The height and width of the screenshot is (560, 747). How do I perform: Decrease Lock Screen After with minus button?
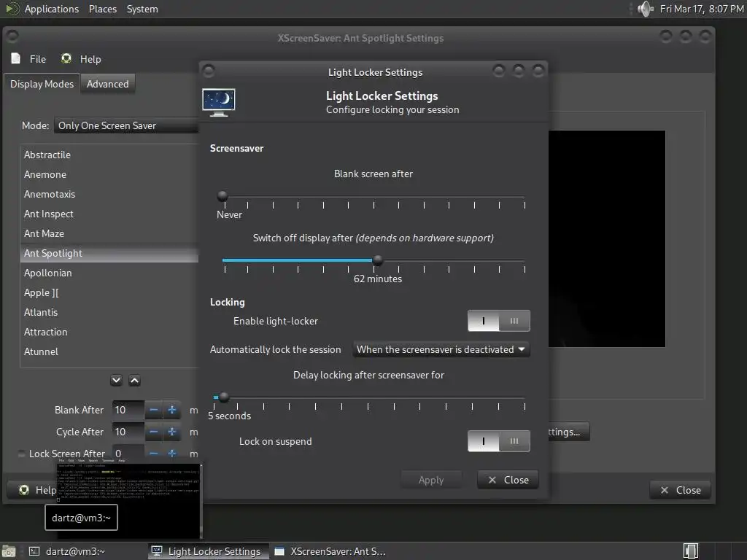click(153, 454)
